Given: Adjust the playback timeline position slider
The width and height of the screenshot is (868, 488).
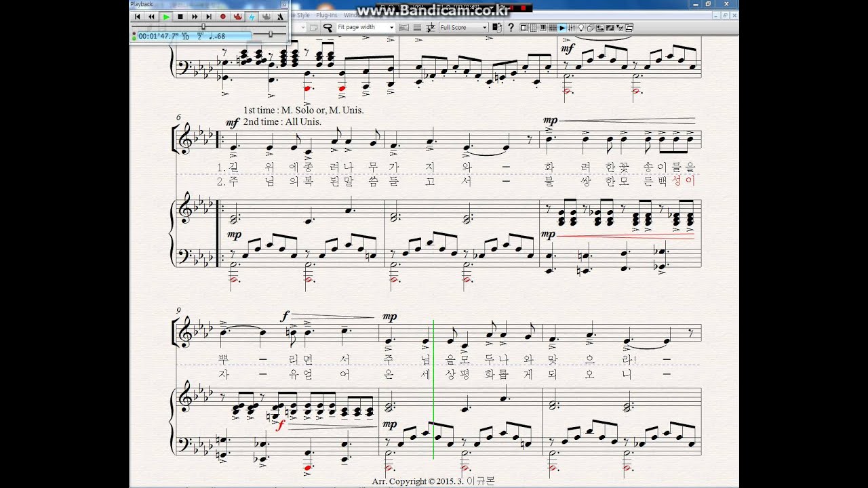Looking at the screenshot, I should point(203,26).
